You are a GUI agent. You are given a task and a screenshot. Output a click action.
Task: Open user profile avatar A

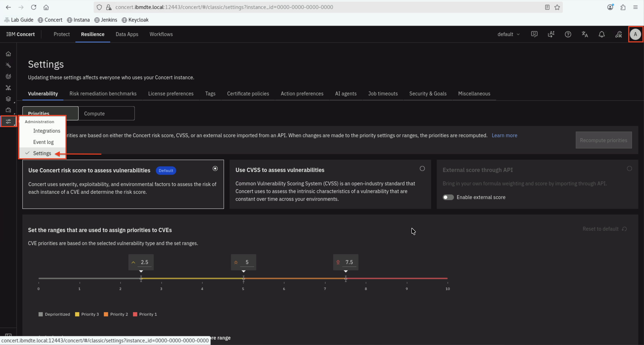[x=635, y=34]
